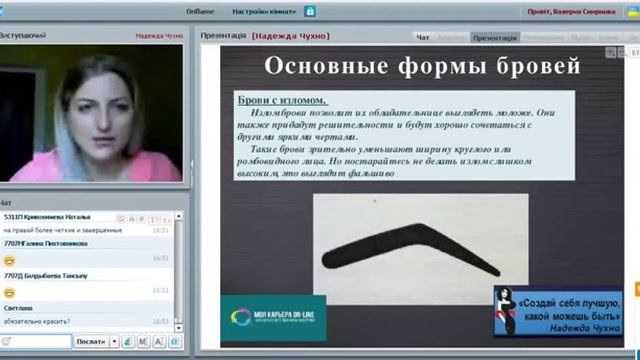Click the speaker webcam video

[x=91, y=113]
